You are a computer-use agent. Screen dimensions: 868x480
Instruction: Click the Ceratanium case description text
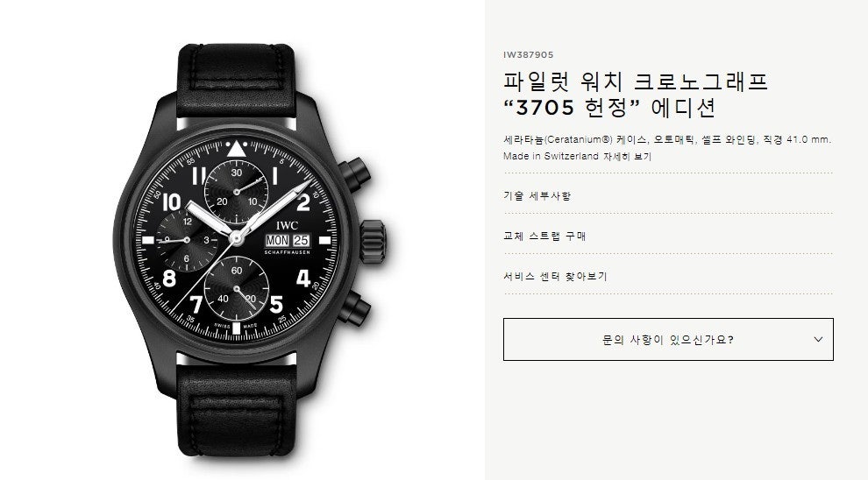click(667, 140)
